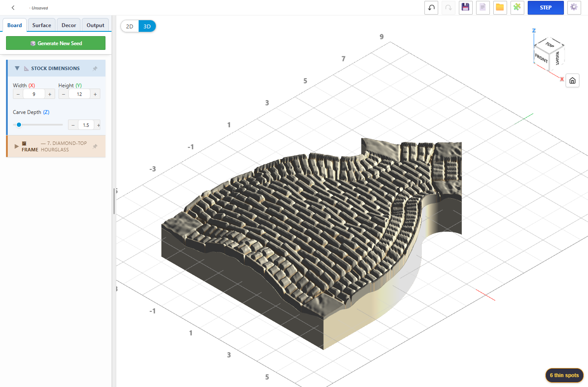Image resolution: width=588 pixels, height=387 pixels.
Task: Click the panel divider scrollbar handle
Action: [114, 201]
